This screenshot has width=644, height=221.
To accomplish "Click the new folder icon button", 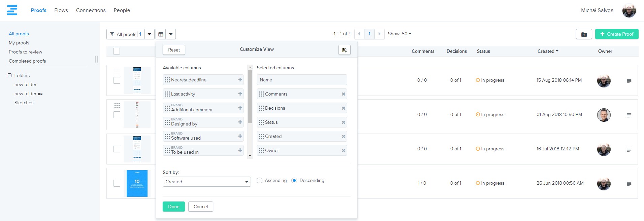I will 584,34.
